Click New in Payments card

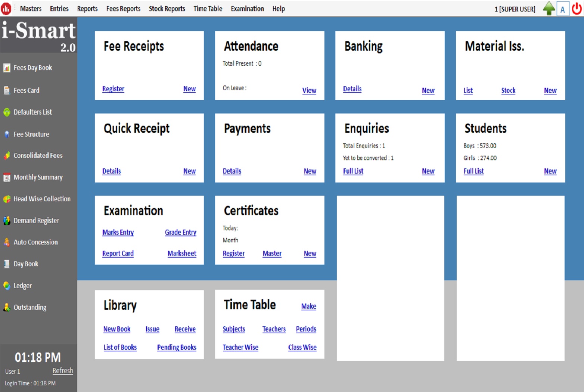[x=310, y=171]
